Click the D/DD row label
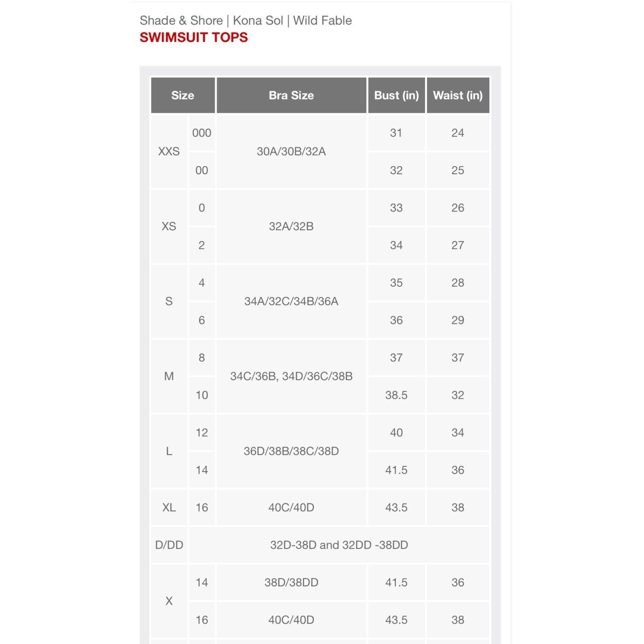644x644 pixels. coord(169,545)
